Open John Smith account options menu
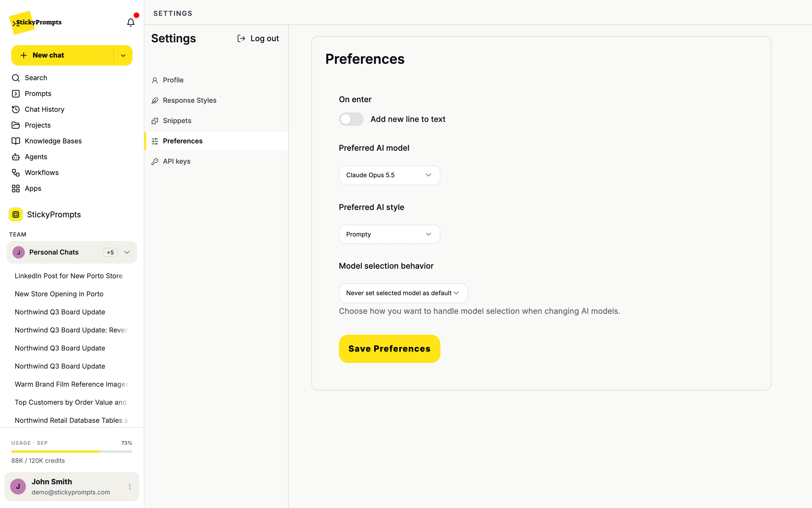 129,487
